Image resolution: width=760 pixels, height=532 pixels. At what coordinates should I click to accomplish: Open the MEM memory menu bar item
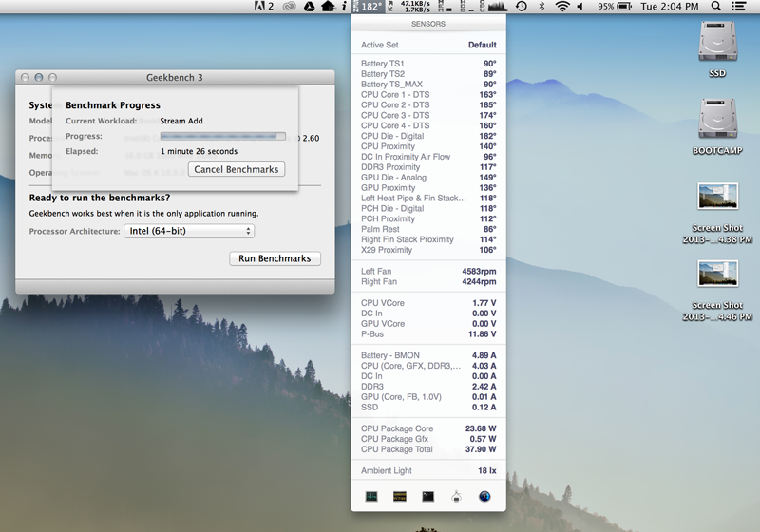tap(445, 7)
